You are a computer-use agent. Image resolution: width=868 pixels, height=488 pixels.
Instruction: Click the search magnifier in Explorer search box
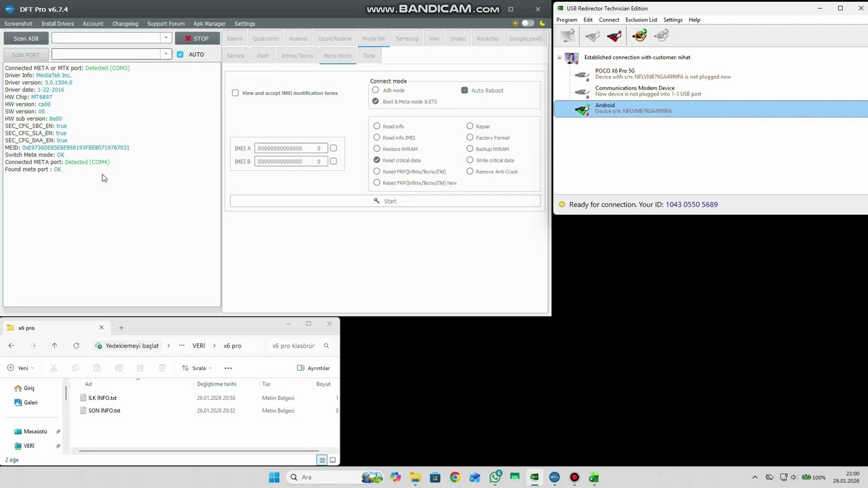pyautogui.click(x=326, y=346)
